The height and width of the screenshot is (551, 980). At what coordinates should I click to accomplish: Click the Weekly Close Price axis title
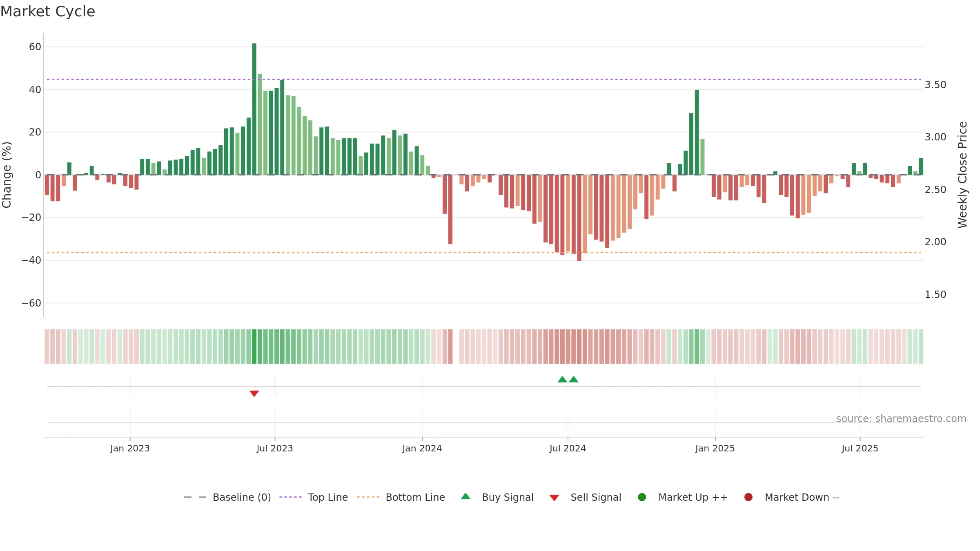[x=962, y=175]
